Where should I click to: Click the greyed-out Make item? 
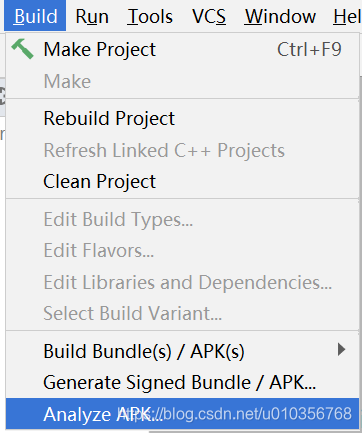coord(182,81)
